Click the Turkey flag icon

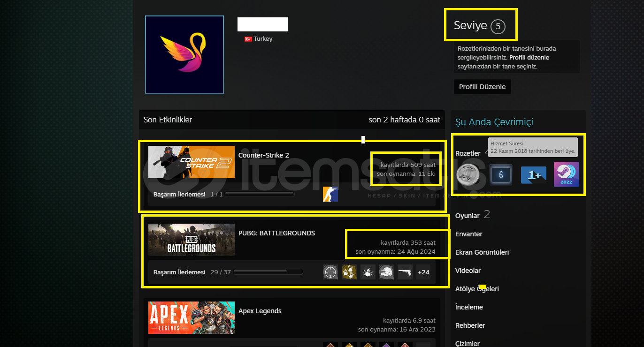tap(248, 39)
